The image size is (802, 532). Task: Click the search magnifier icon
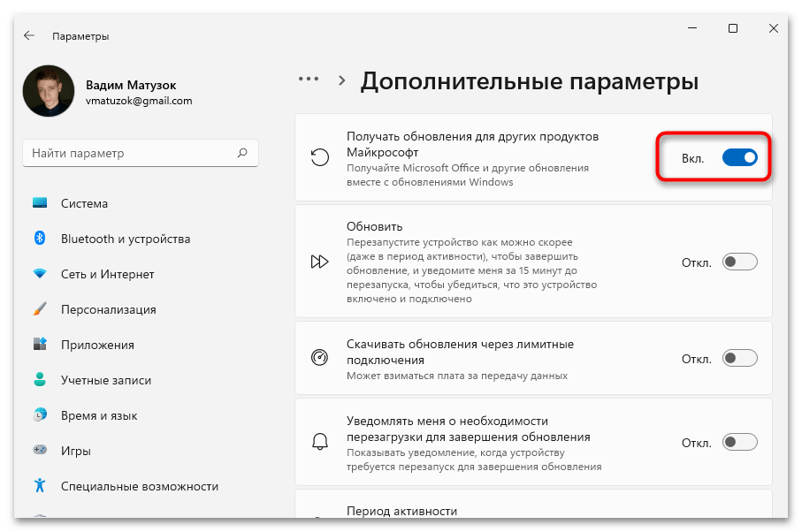tap(242, 153)
